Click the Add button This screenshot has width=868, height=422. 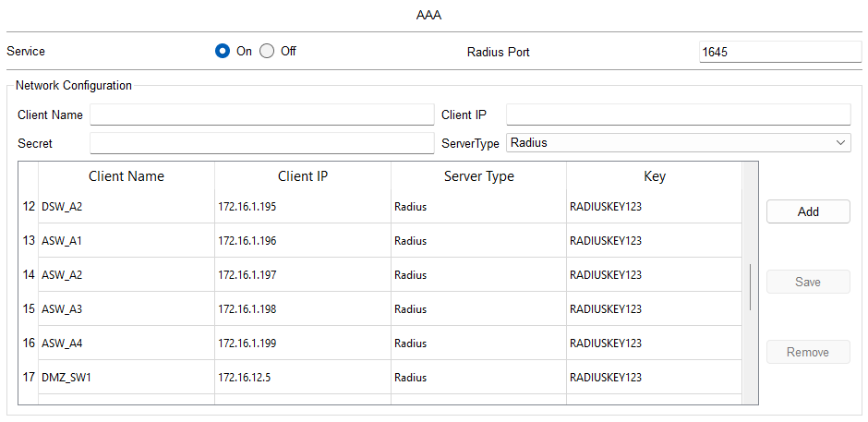(x=808, y=211)
